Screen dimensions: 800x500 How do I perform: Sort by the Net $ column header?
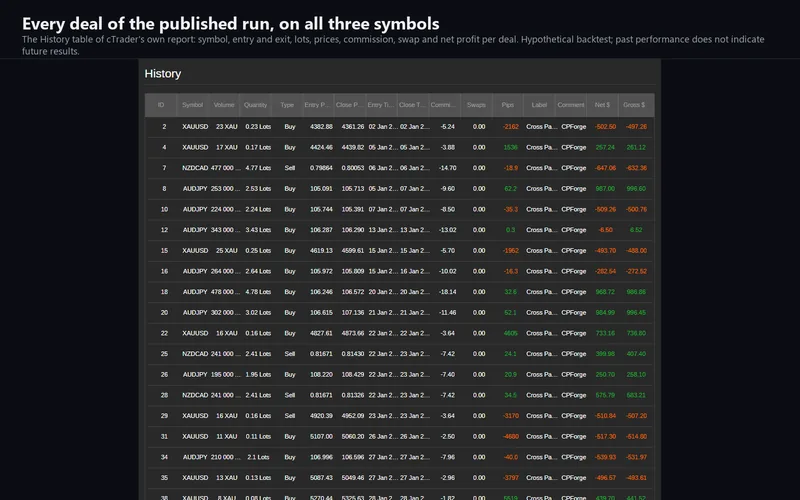602,105
